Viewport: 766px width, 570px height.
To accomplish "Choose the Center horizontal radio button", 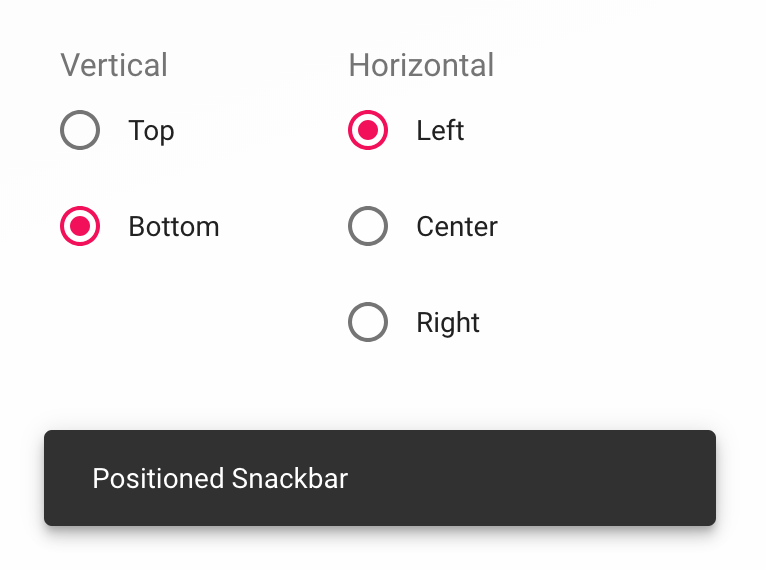I will (x=368, y=226).
